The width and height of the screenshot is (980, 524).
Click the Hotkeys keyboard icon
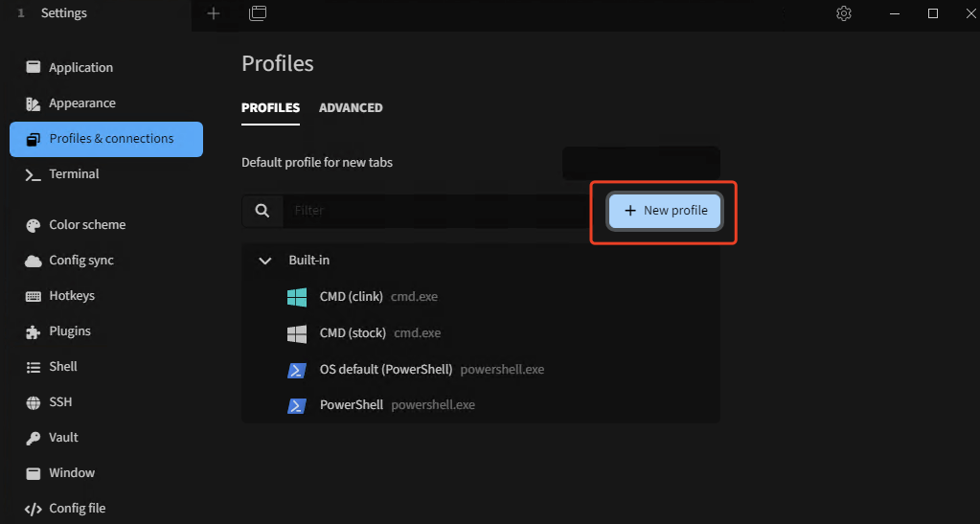point(34,296)
